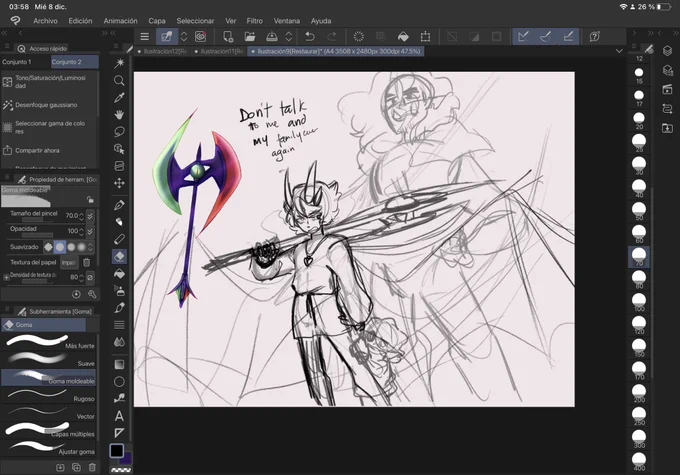
Task: Open Textura del papel selector field
Action: tap(69, 262)
